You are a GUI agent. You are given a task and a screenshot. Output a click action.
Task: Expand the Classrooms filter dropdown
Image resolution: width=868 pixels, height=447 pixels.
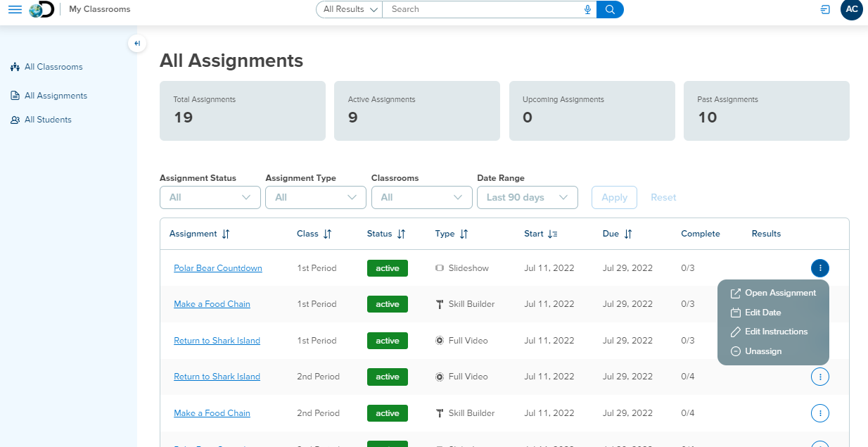pyautogui.click(x=421, y=197)
